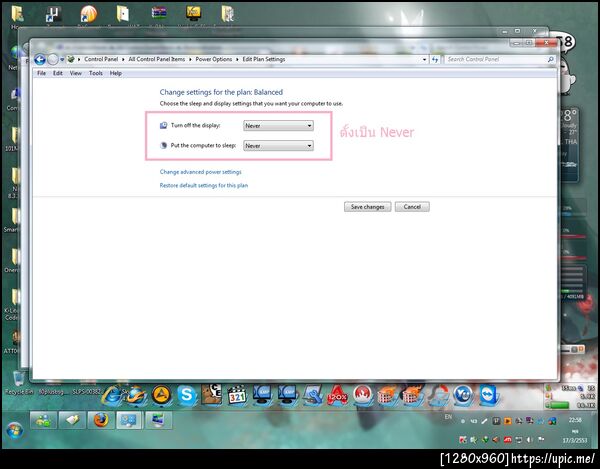Image resolution: width=600 pixels, height=469 pixels.
Task: Click the magnifier icon in search box
Action: point(550,59)
